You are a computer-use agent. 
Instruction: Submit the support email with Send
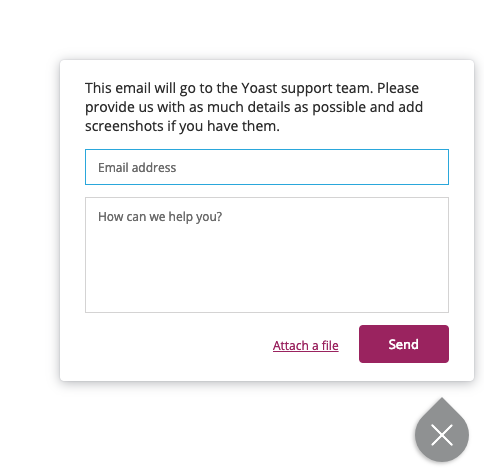[404, 344]
